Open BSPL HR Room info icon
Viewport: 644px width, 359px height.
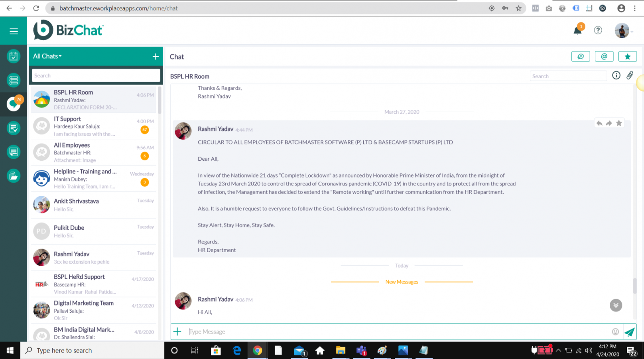click(616, 75)
